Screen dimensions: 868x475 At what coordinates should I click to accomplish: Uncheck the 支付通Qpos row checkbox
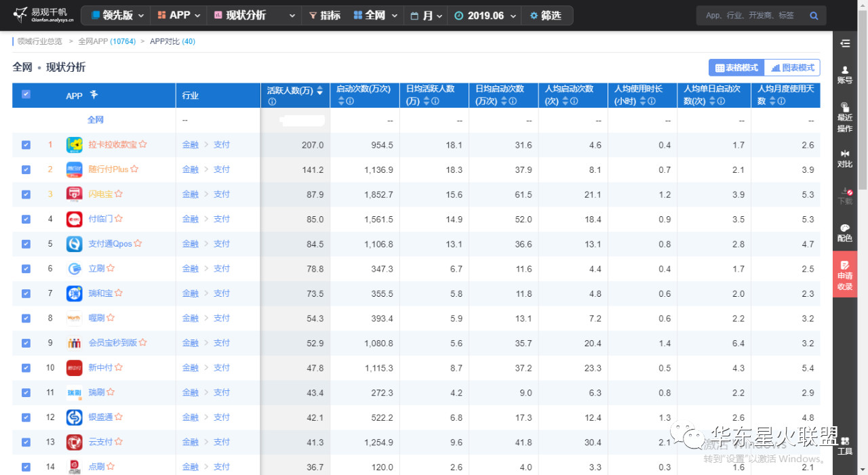(x=26, y=244)
